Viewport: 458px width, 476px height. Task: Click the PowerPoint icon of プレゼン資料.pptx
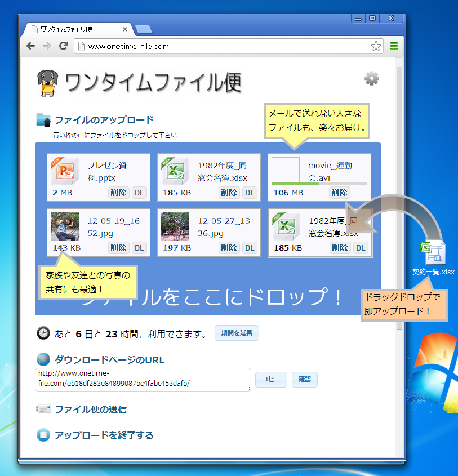click(x=65, y=171)
